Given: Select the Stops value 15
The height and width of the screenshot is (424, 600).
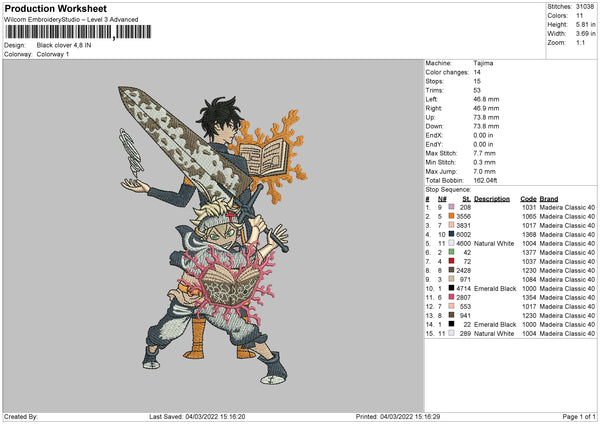Looking at the screenshot, I should point(477,81).
